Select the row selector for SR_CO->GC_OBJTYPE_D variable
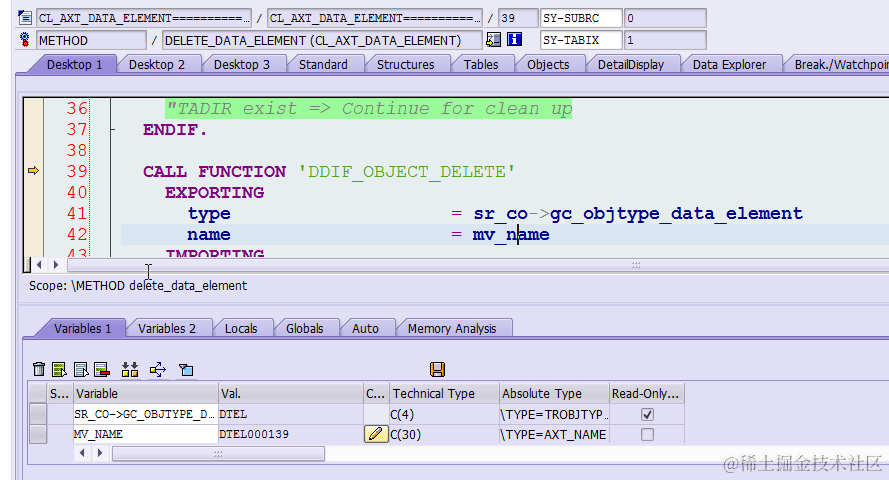This screenshot has height=480, width=889. [x=38, y=414]
